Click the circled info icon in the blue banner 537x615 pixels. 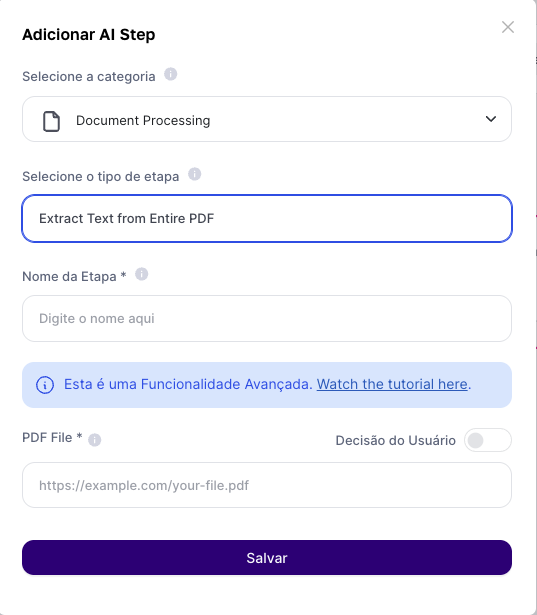coord(45,385)
